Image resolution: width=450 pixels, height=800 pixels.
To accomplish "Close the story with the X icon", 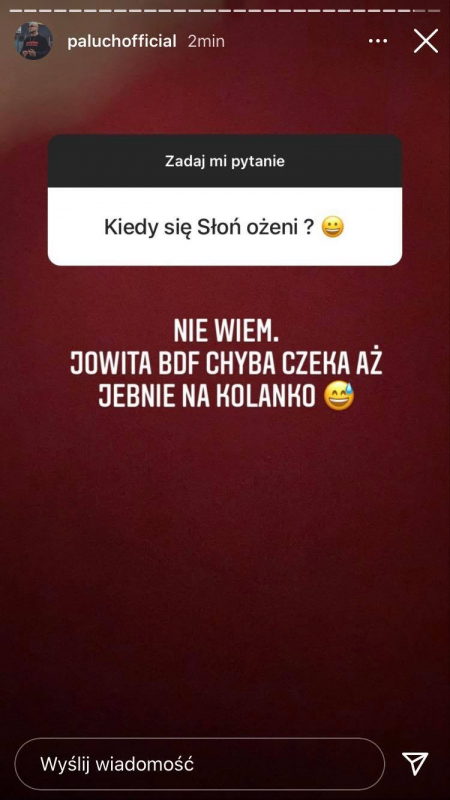I will coord(426,41).
